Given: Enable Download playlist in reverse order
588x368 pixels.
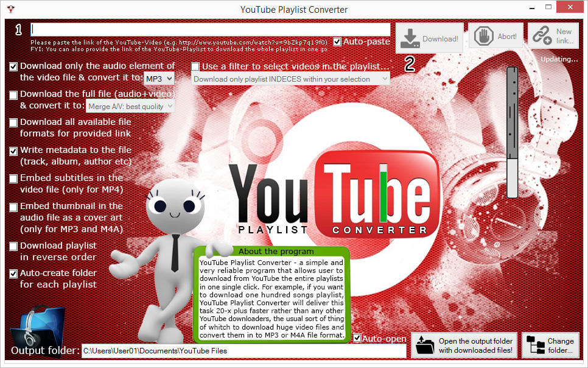Looking at the screenshot, I should click(13, 246).
